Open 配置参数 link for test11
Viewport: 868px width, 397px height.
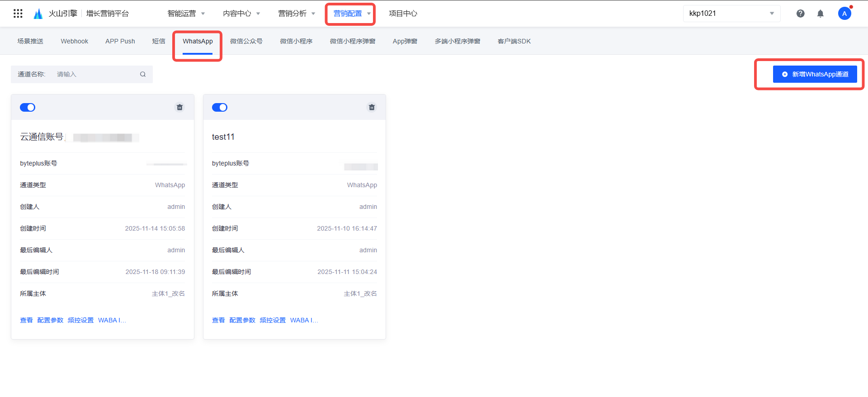click(242, 320)
